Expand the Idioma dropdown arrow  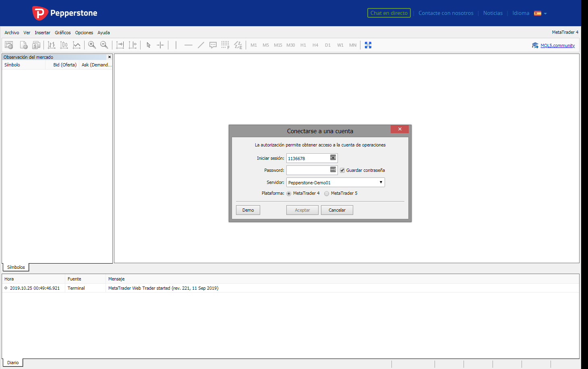[x=545, y=14]
